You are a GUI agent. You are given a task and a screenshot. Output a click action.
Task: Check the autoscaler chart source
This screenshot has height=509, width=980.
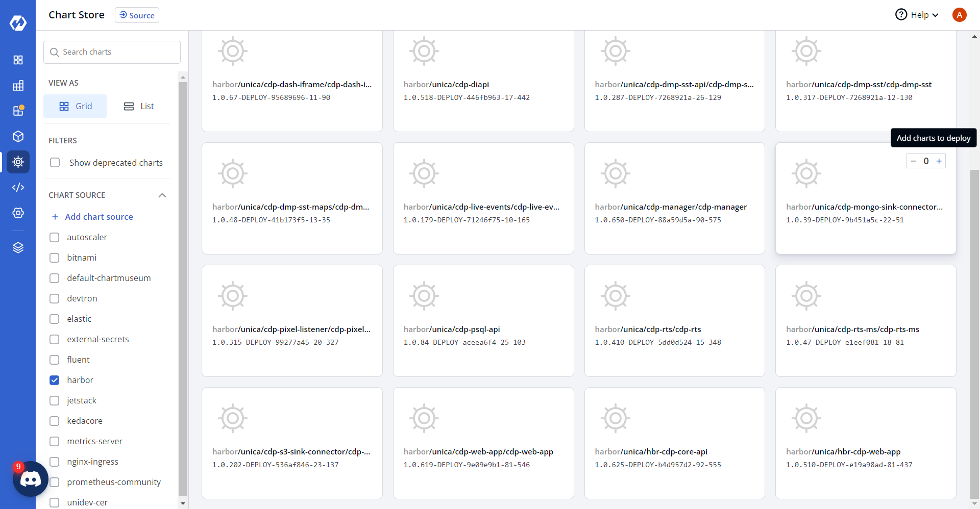tap(55, 237)
